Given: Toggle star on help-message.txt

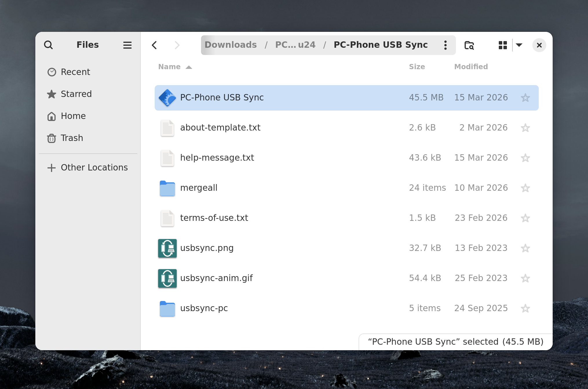Looking at the screenshot, I should (x=525, y=158).
